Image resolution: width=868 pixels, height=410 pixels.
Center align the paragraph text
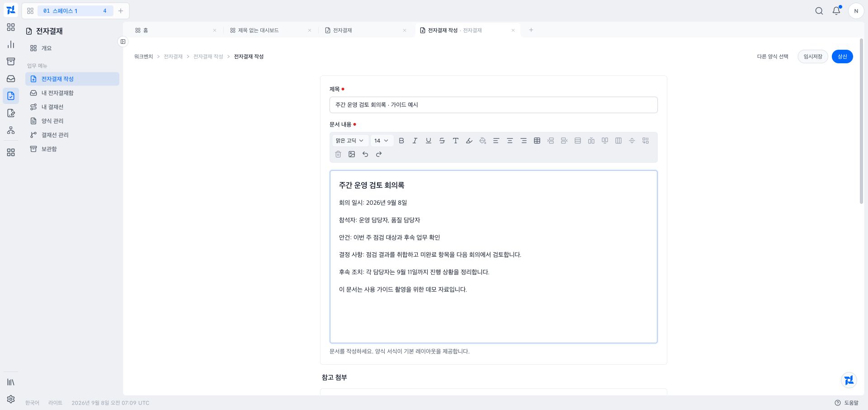509,141
